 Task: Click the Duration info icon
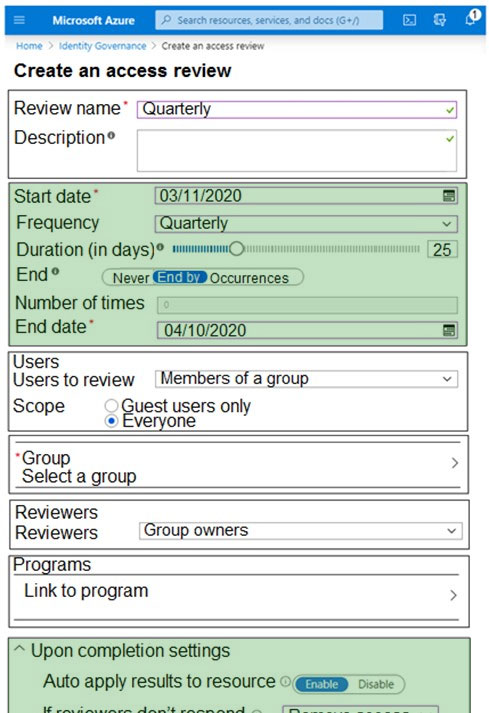[x=160, y=248]
